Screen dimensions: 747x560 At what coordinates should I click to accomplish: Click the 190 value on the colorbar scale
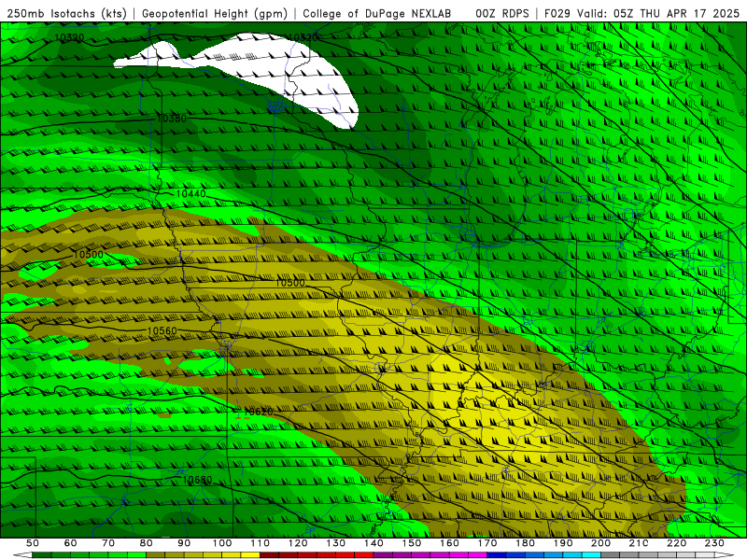563,543
